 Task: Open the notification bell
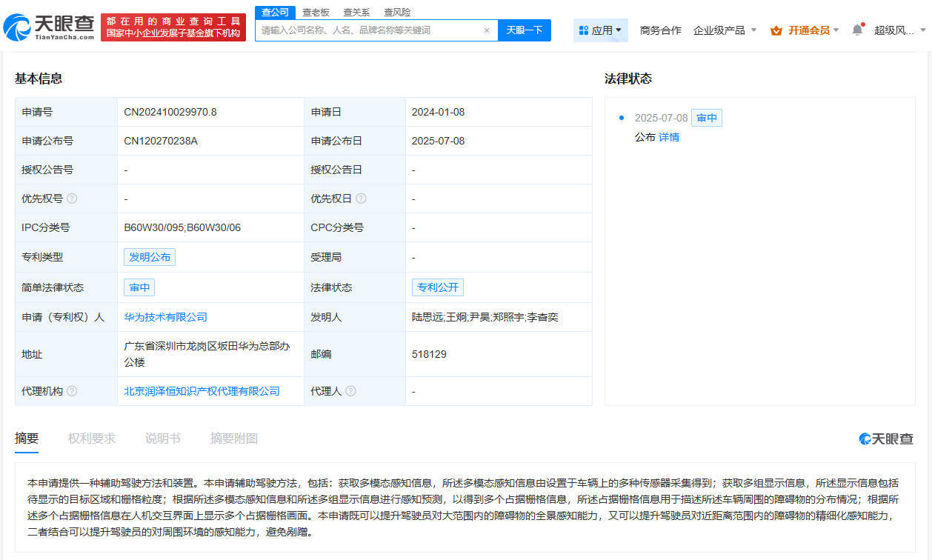tap(857, 30)
